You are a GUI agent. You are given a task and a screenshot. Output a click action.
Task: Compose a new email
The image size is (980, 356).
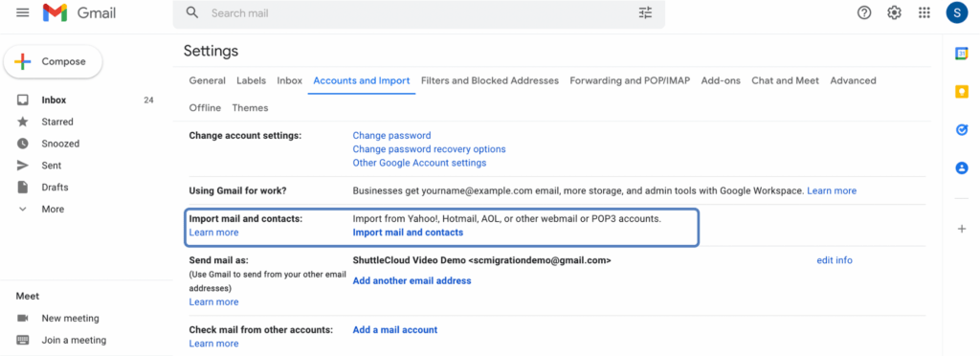pos(54,62)
